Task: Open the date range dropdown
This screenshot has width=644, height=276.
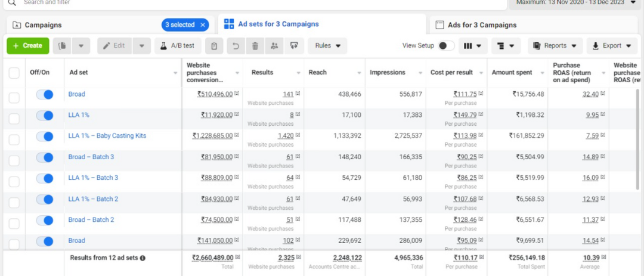Action: pyautogui.click(x=575, y=3)
